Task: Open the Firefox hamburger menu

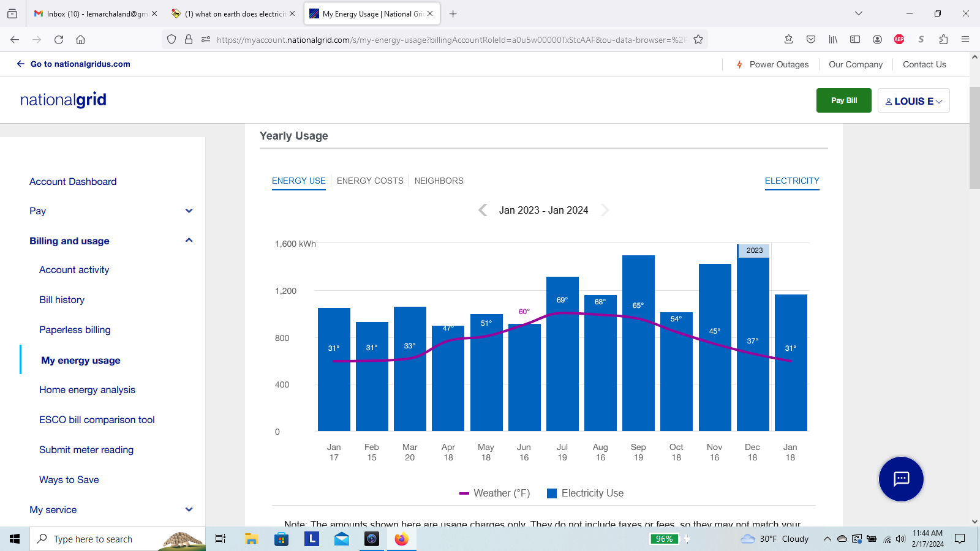Action: (965, 39)
